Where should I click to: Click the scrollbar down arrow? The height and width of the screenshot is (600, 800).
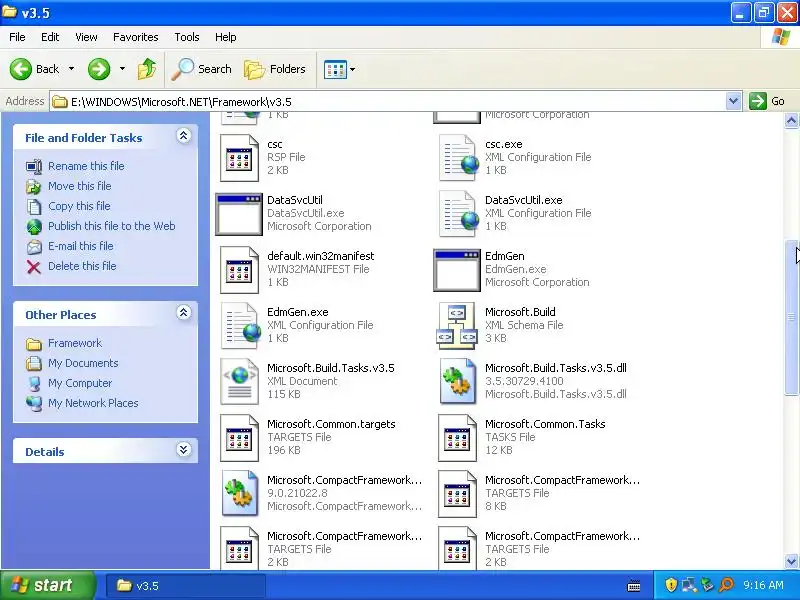(791, 562)
